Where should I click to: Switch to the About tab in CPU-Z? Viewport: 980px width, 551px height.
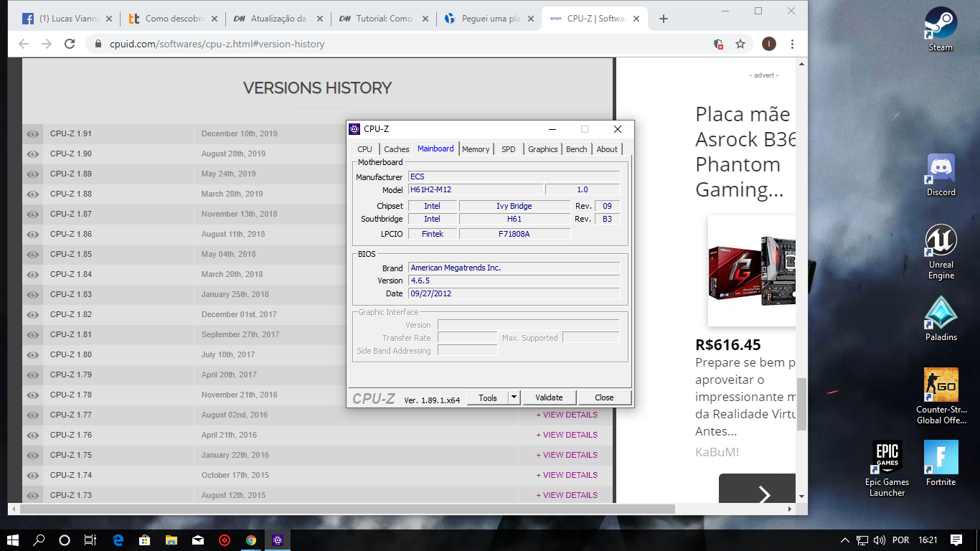607,149
